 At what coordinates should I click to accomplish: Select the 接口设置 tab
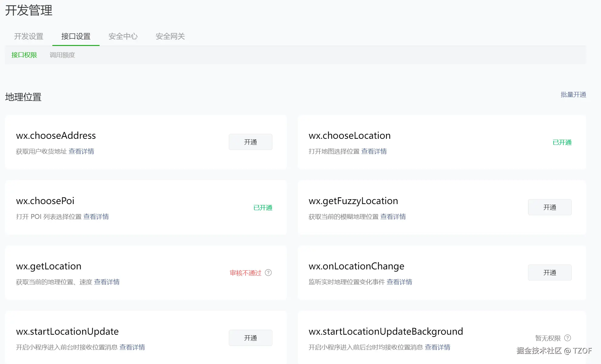tap(76, 36)
